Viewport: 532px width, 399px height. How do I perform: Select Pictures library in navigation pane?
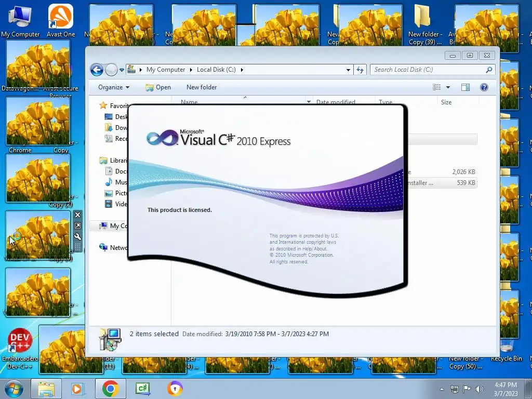pos(116,193)
